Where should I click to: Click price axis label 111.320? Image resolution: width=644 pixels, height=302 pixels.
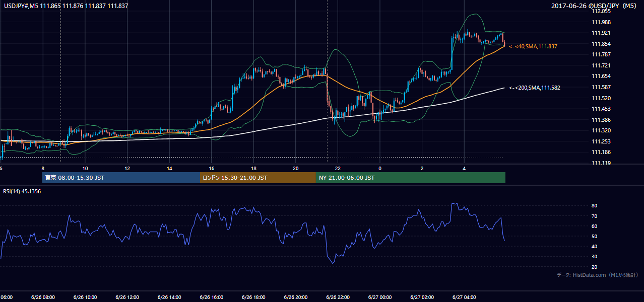pos(601,130)
